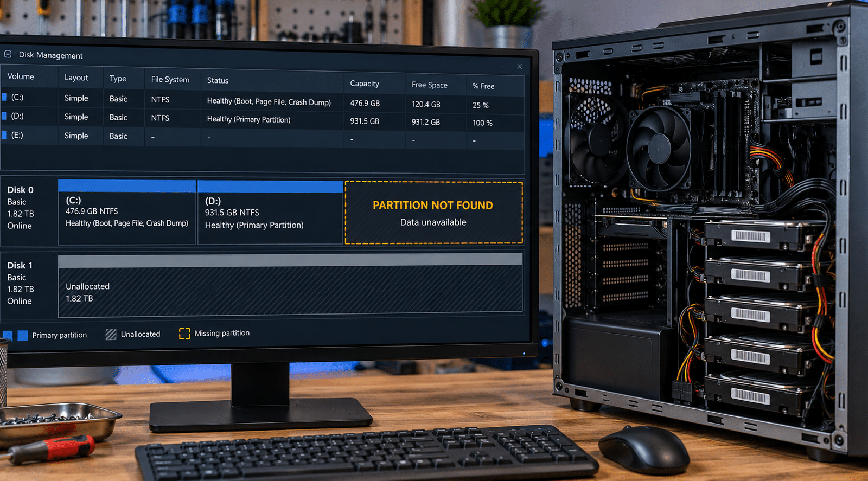The height and width of the screenshot is (481, 868).
Task: Click the "Healthy (Primary Partition)" status in the table
Action: (248, 119)
